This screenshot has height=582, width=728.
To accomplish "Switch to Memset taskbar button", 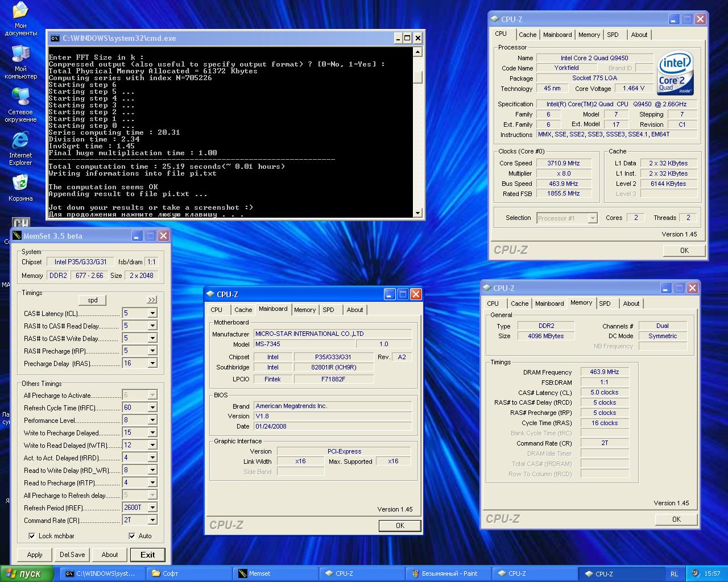I will (x=276, y=574).
